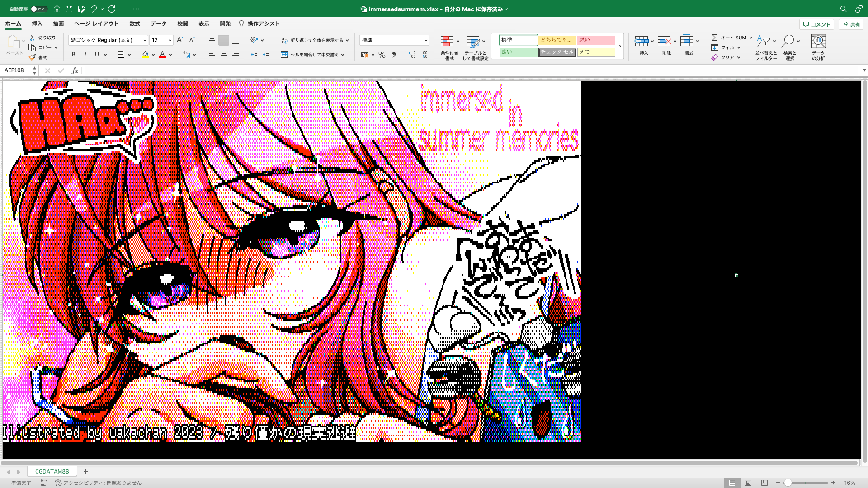
Task: Open merge and center dropdown arrow
Action: pyautogui.click(x=343, y=55)
